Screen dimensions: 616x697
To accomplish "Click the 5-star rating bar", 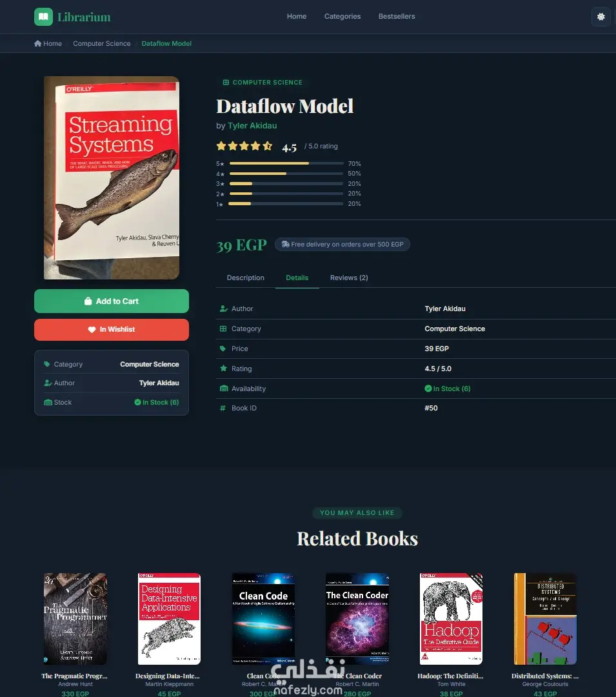I will tap(286, 163).
